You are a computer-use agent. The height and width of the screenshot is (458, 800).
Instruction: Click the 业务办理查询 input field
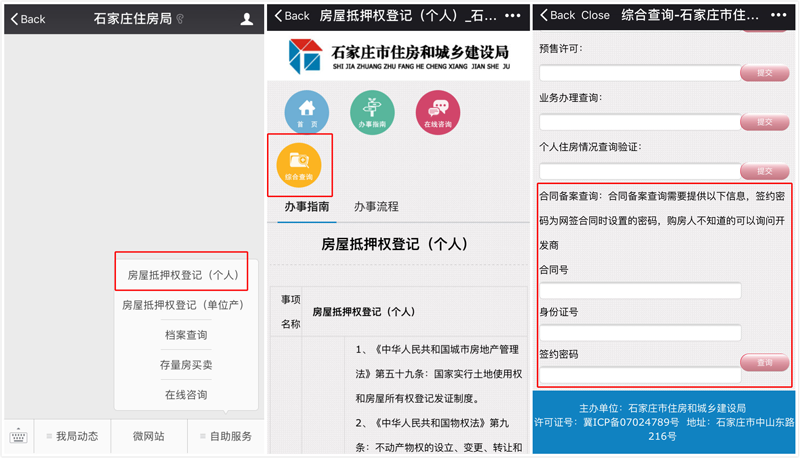pos(640,122)
